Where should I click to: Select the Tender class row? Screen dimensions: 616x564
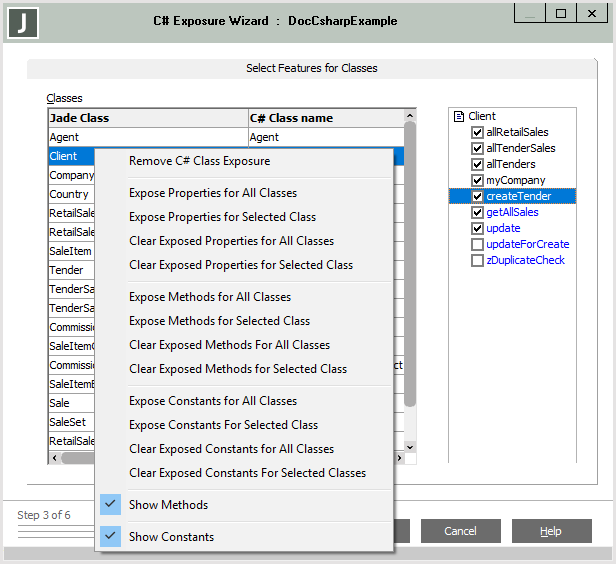pyautogui.click(x=71, y=270)
